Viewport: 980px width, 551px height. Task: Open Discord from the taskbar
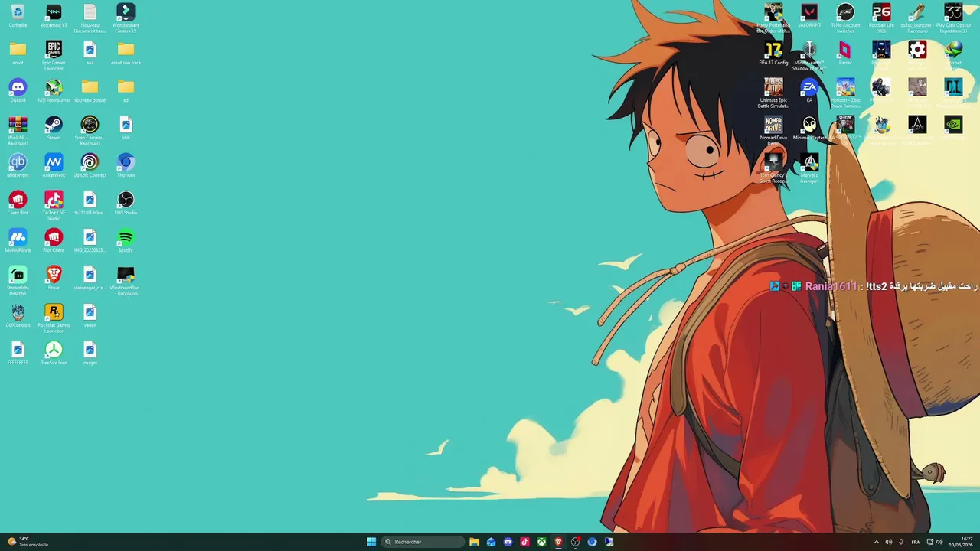508,542
